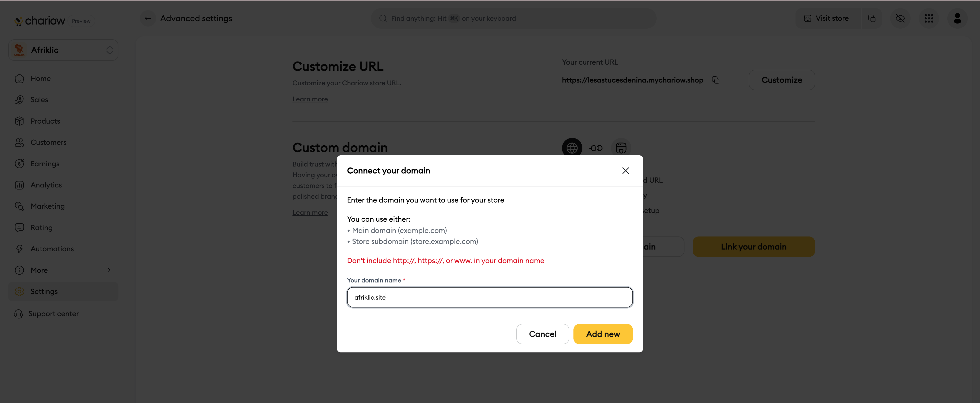Click the Support center headset icon
This screenshot has height=403, width=980.
pos(19,314)
